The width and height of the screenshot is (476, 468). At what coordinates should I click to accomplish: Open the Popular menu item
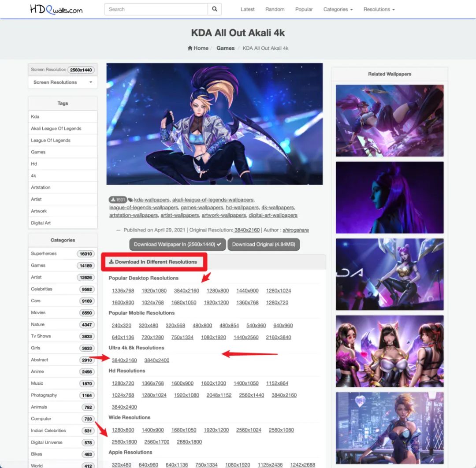[x=304, y=9]
